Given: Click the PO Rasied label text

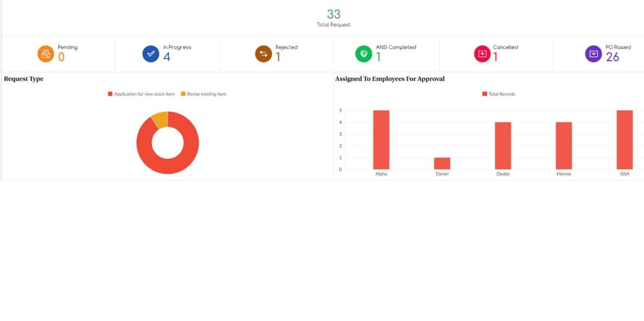Looking at the screenshot, I should 618,47.
